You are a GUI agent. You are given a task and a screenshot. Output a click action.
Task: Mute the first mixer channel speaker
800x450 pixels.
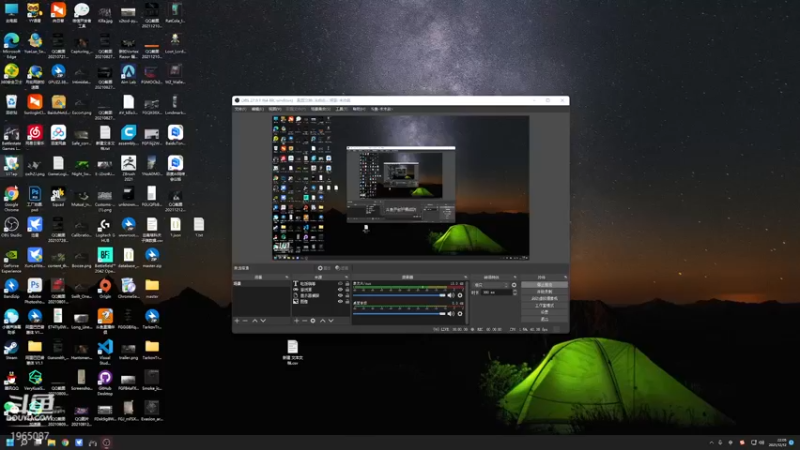pyautogui.click(x=451, y=295)
